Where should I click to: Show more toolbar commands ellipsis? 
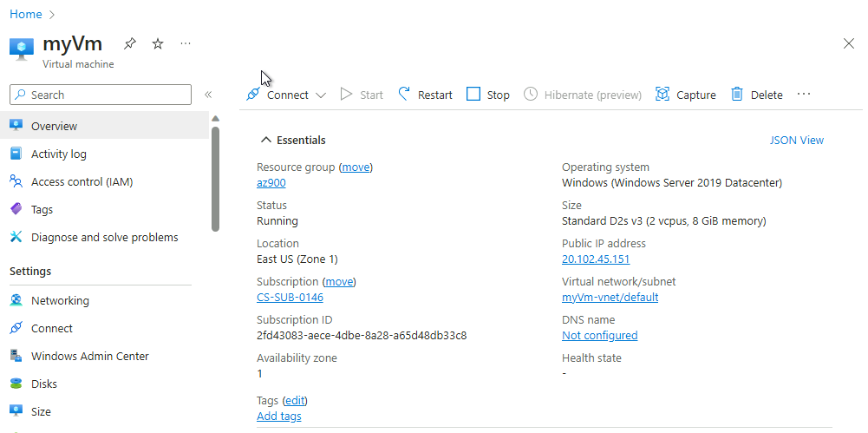tap(804, 94)
